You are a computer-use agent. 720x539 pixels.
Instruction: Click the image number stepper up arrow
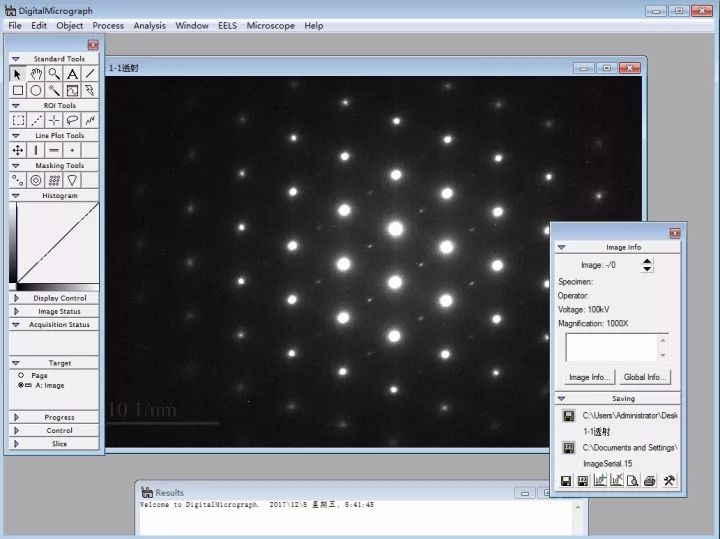(x=647, y=261)
